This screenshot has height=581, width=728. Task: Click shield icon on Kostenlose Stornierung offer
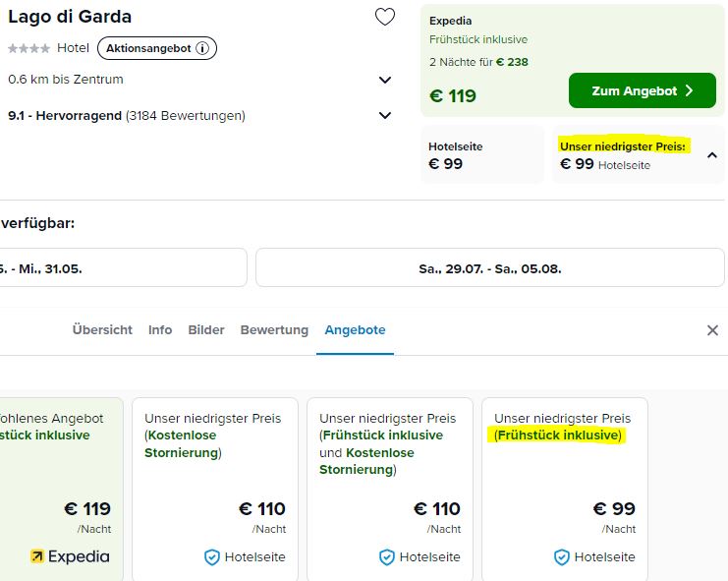click(x=211, y=556)
